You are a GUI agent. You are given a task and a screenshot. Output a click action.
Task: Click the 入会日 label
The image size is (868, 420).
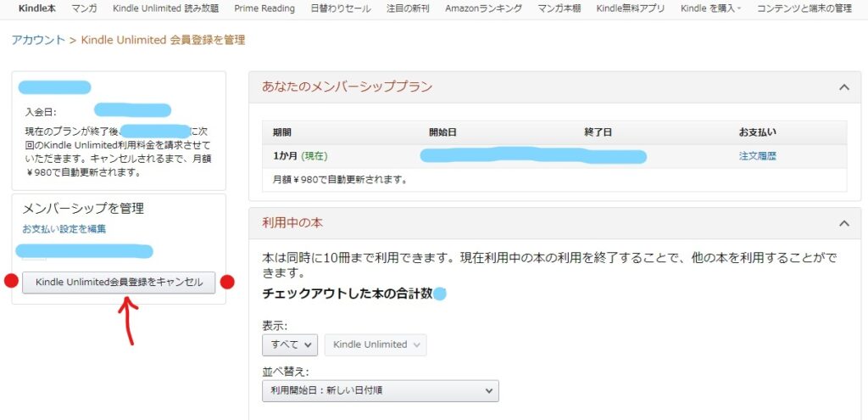click(x=41, y=113)
